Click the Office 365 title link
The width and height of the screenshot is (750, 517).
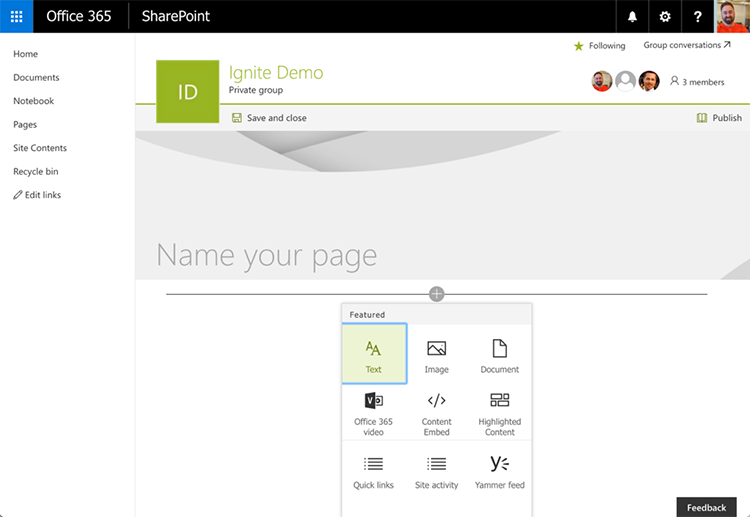point(78,16)
